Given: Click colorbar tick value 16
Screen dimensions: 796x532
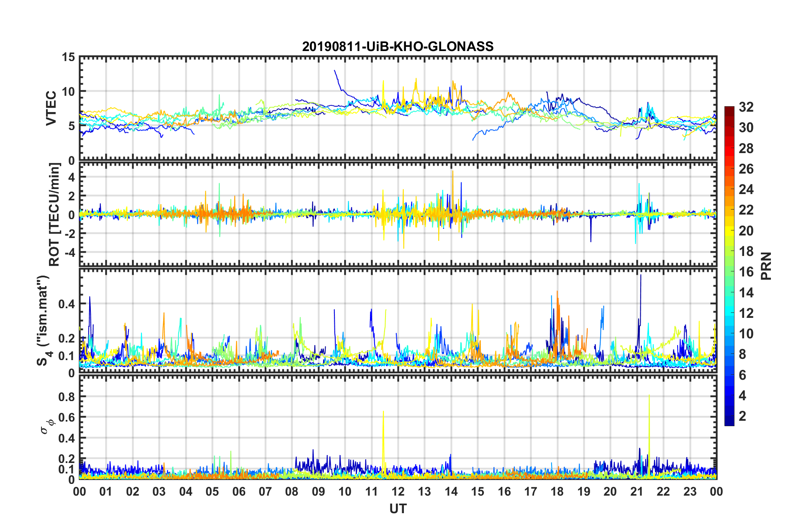Looking at the screenshot, I should click(x=746, y=272).
